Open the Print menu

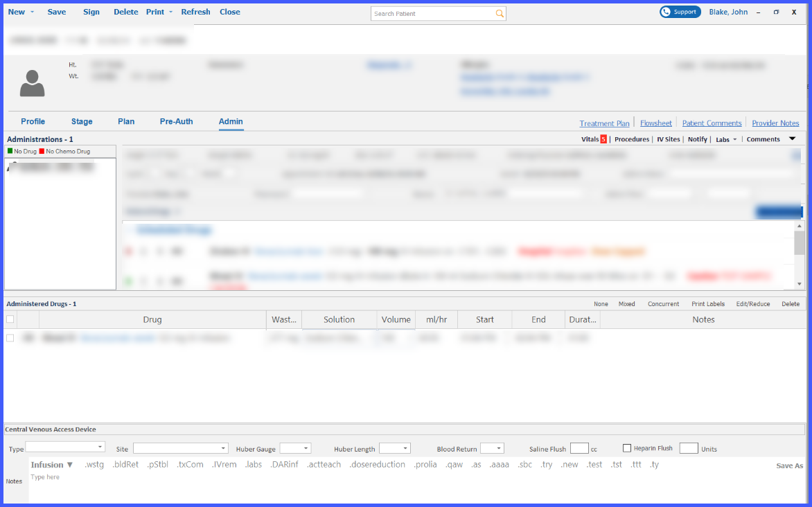click(159, 12)
